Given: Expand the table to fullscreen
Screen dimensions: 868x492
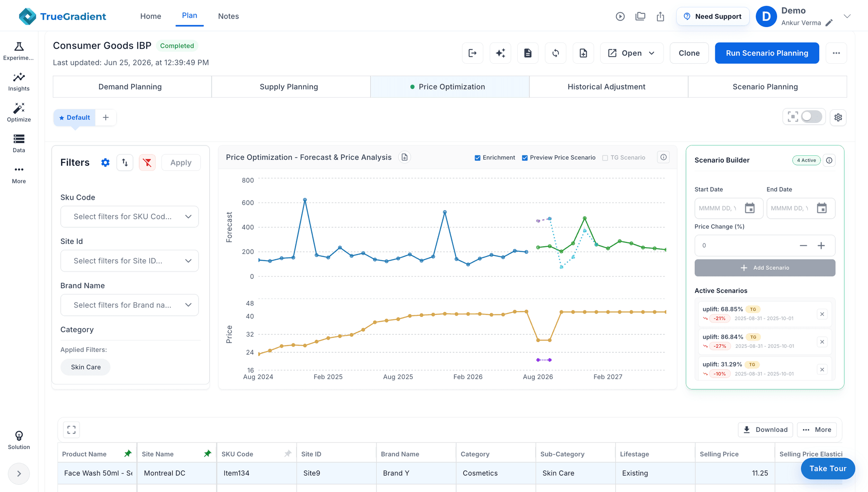Looking at the screenshot, I should pos(71,430).
